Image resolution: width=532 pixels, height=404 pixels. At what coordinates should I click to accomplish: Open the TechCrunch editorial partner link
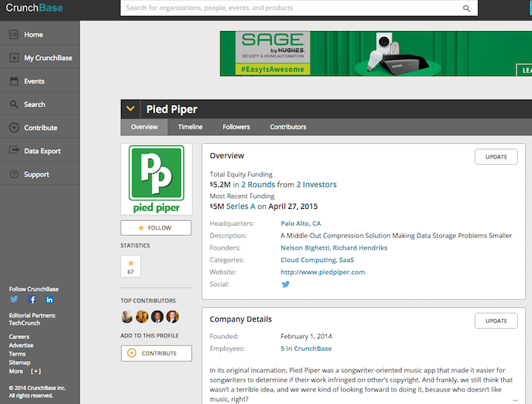pyautogui.click(x=24, y=323)
